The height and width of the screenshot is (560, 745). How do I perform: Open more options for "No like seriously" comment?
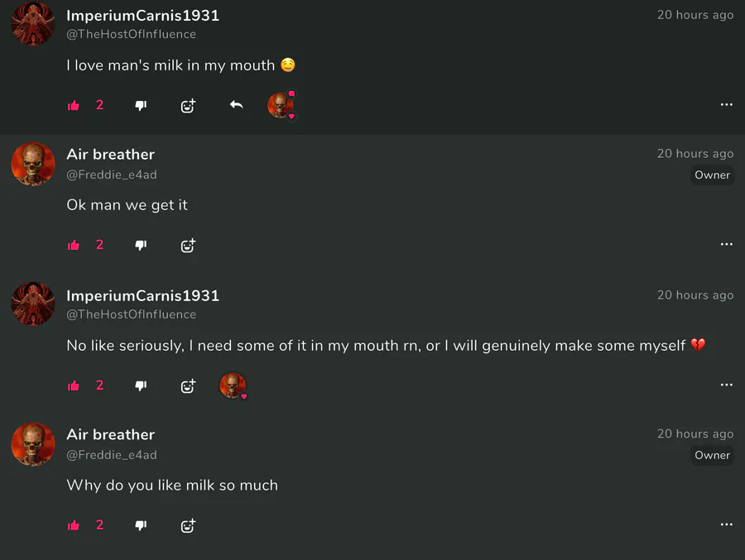point(726,385)
